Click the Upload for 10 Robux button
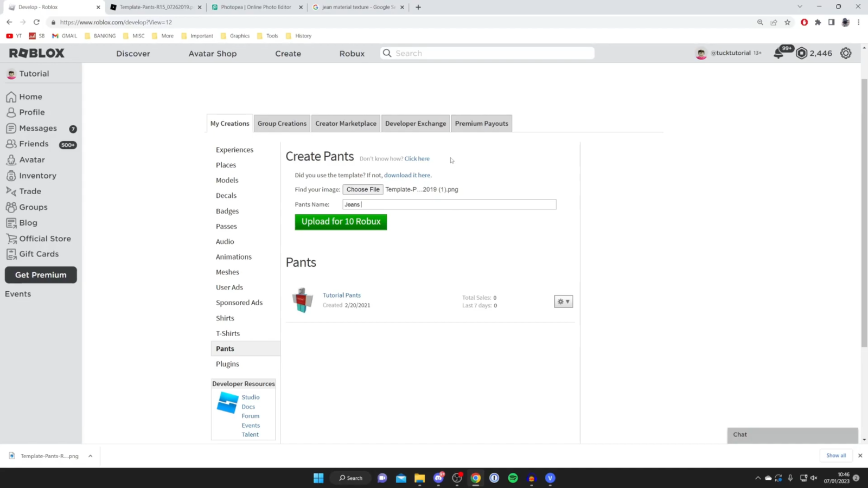 tap(340, 222)
